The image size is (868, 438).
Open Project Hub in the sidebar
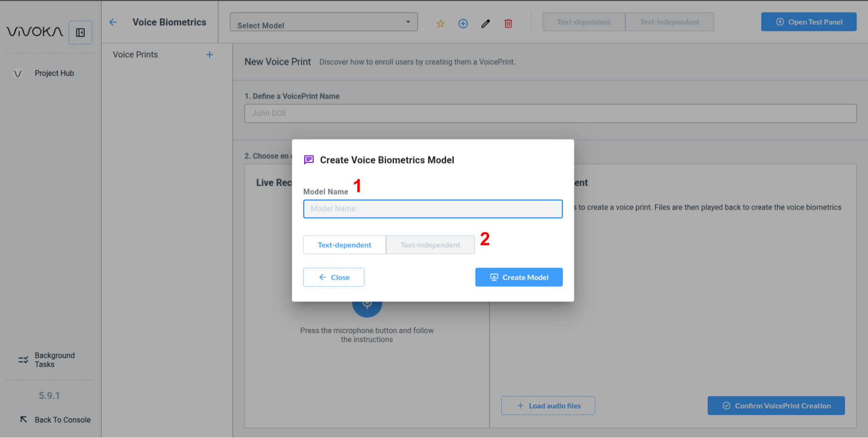click(54, 73)
